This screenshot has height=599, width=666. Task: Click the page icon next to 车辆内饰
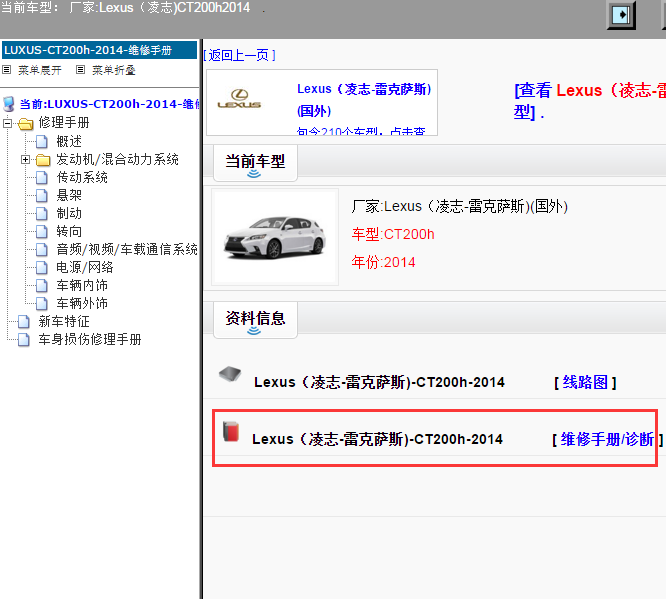point(42,285)
